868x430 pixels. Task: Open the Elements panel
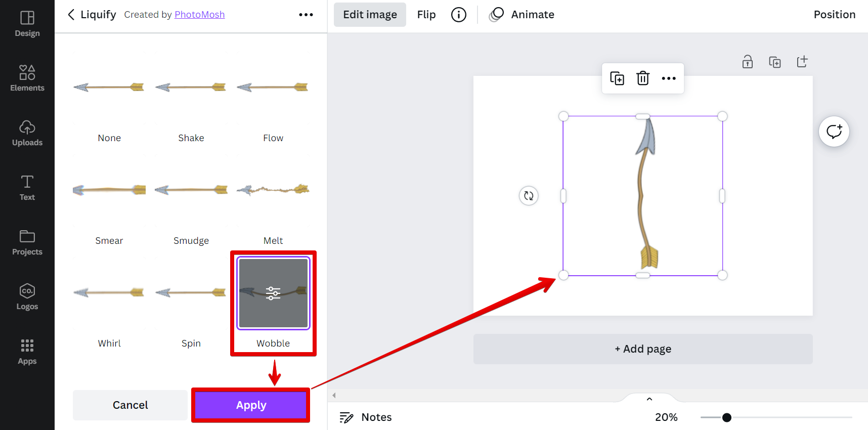tap(27, 78)
